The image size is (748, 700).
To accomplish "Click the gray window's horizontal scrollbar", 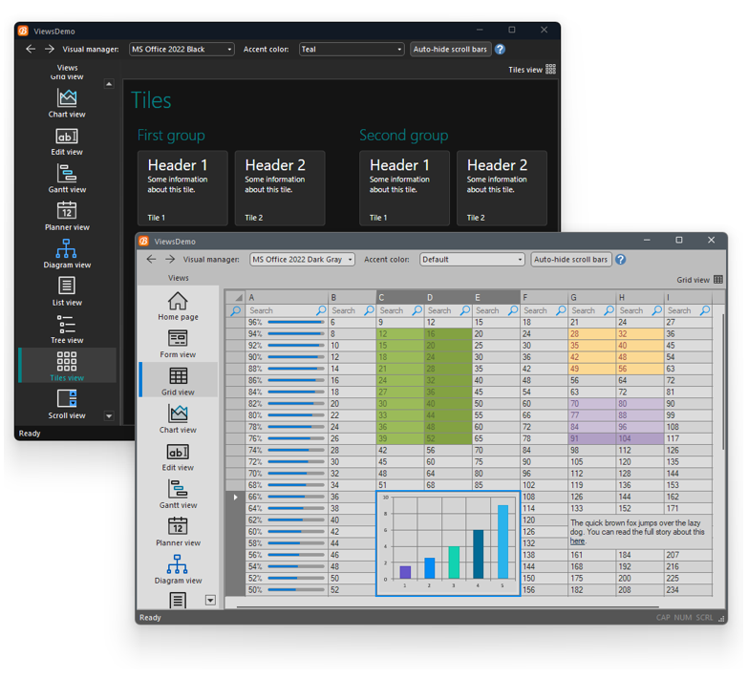I will point(448,607).
